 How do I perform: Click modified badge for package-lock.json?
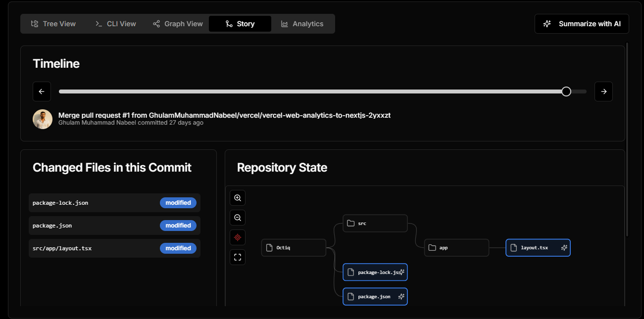tap(178, 203)
